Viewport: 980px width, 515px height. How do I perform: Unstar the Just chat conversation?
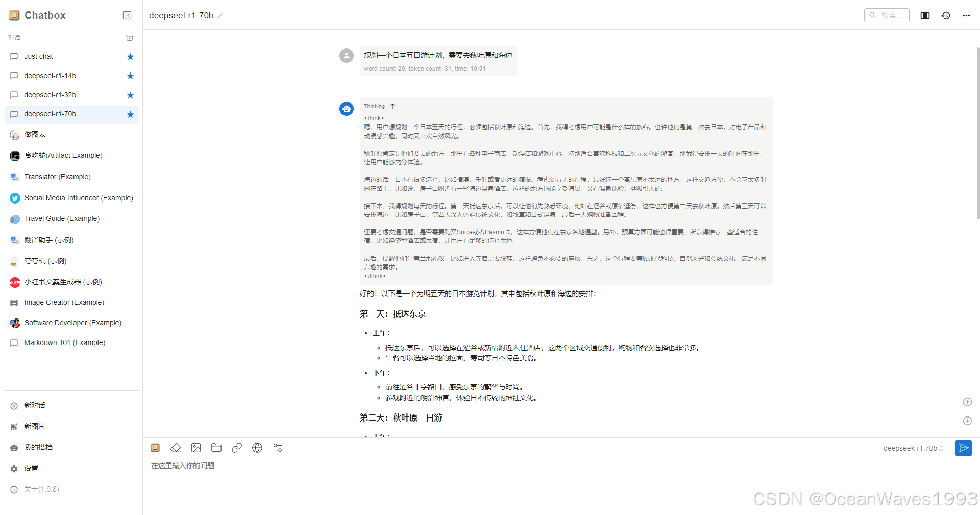tap(130, 57)
